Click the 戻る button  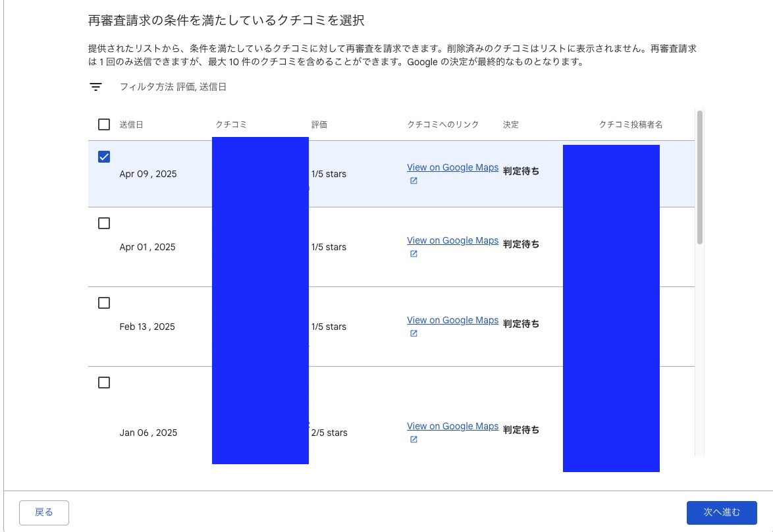(x=43, y=512)
